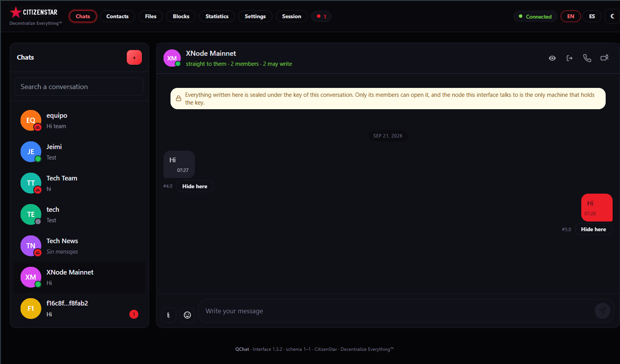This screenshot has width=620, height=364.
Task: Open the f16c8f...f8fab2 conversation
Action: [79, 309]
